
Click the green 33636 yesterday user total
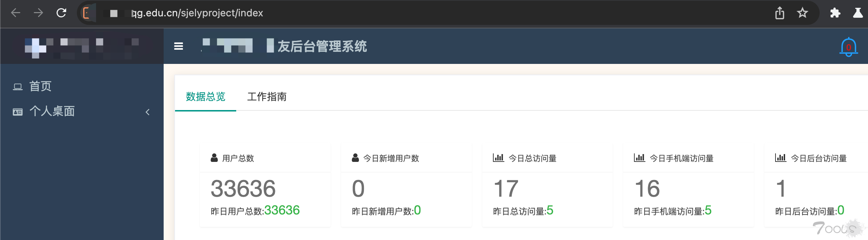pos(282,210)
